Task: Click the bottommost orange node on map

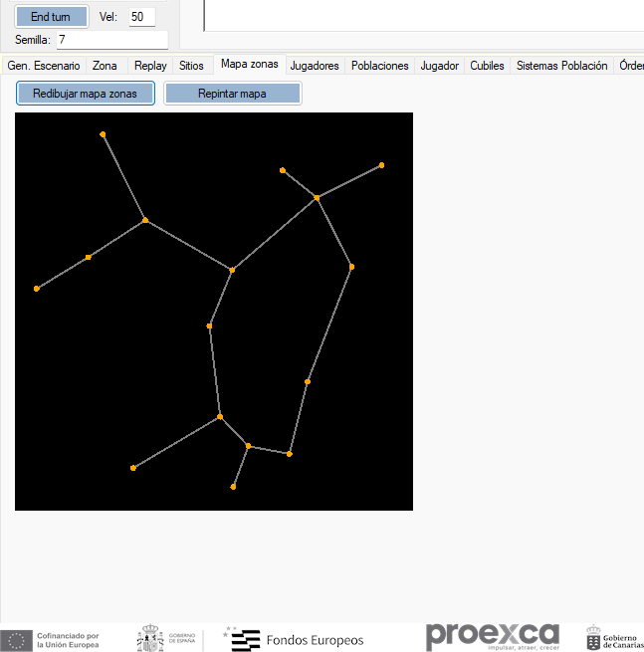Action: tap(233, 487)
